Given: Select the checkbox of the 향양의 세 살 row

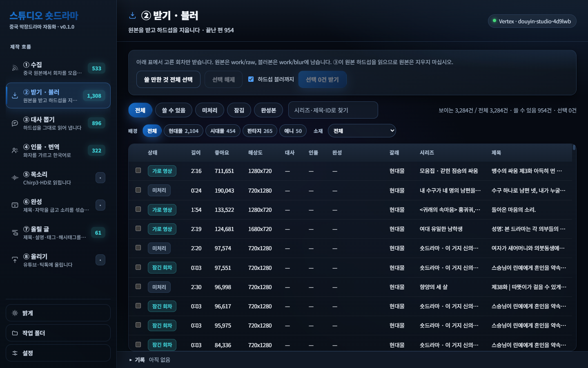Looking at the screenshot, I should tap(138, 287).
